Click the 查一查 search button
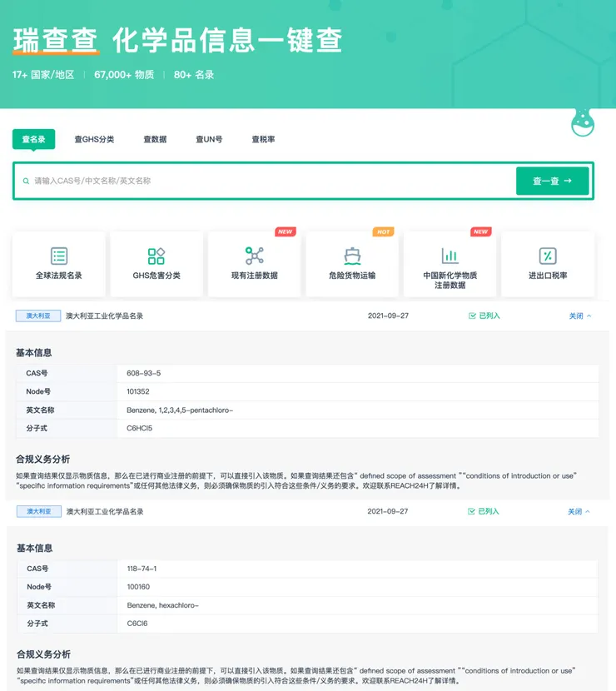616x691 pixels. pos(552,181)
